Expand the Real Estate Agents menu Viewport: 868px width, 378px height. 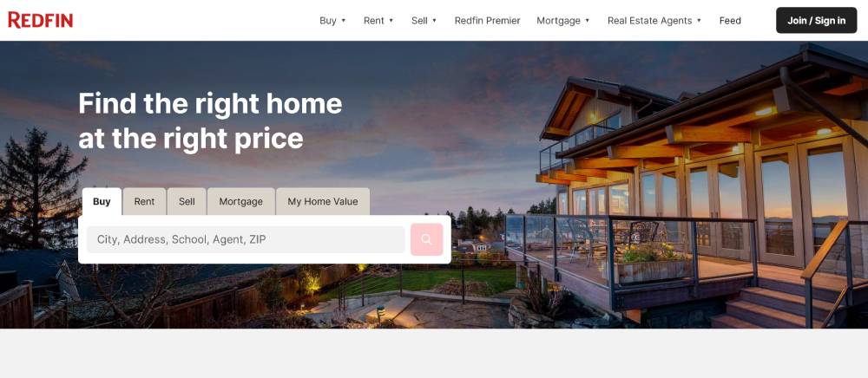click(654, 21)
